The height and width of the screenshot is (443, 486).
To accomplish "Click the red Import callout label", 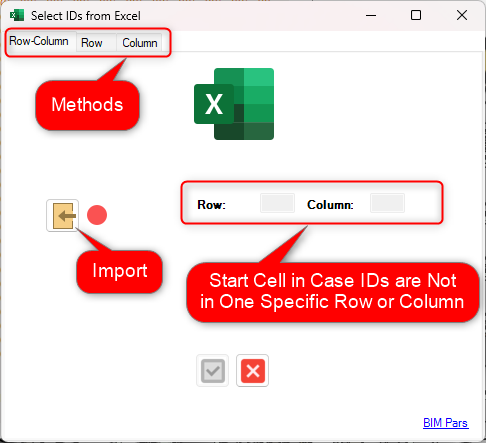I will pyautogui.click(x=120, y=271).
